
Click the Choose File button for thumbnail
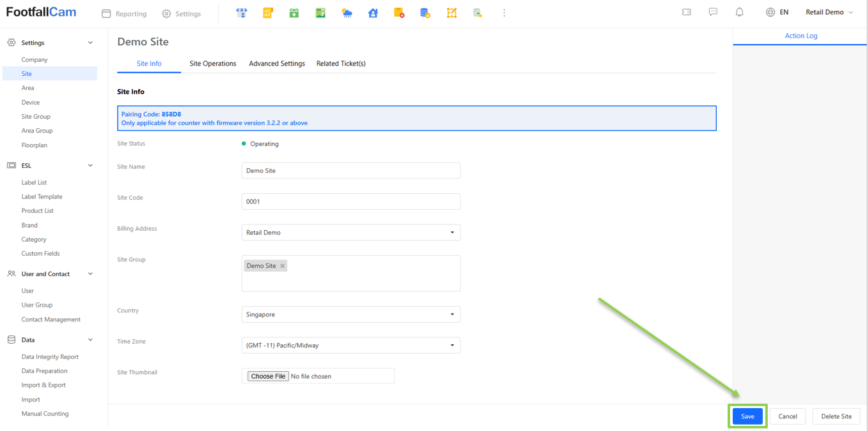tap(268, 376)
